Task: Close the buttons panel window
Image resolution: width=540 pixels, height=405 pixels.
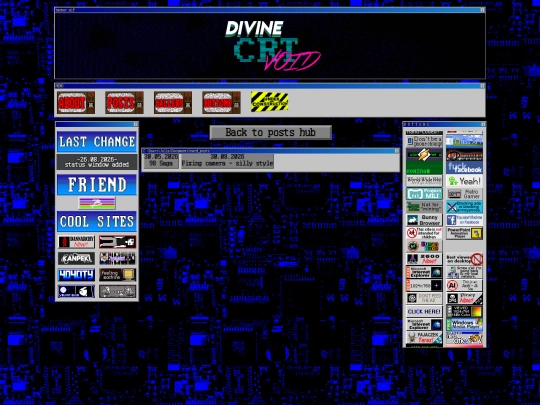Action: tap(483, 124)
